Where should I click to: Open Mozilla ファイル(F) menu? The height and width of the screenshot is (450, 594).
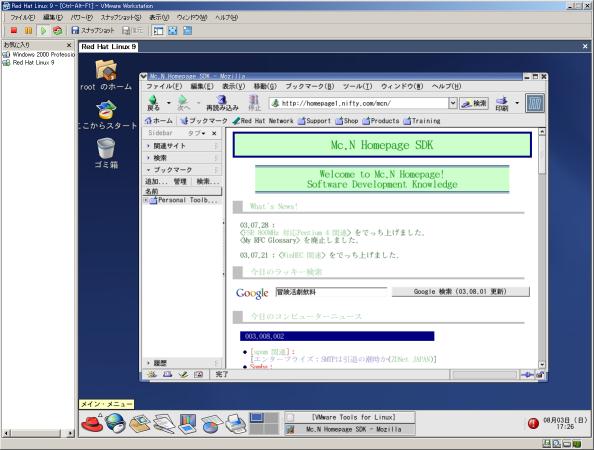tap(164, 86)
